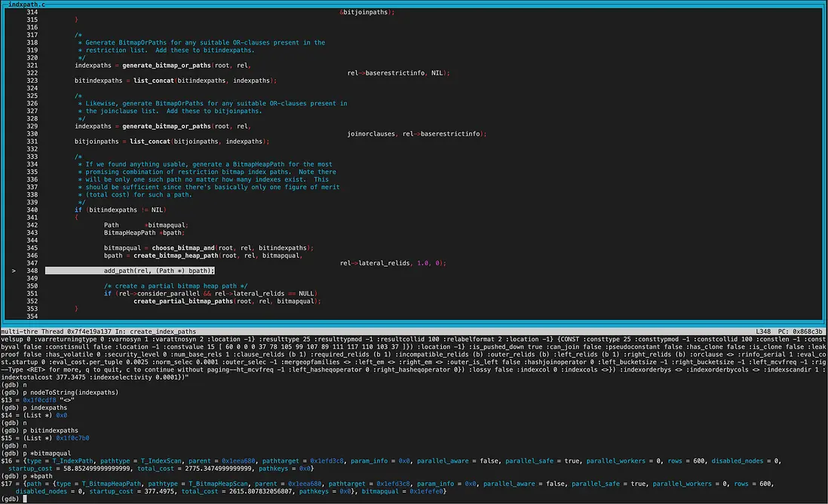This screenshot has width=828, height=504.
Task: Click generate_bitmap_or_paths on line 321
Action: point(166,65)
